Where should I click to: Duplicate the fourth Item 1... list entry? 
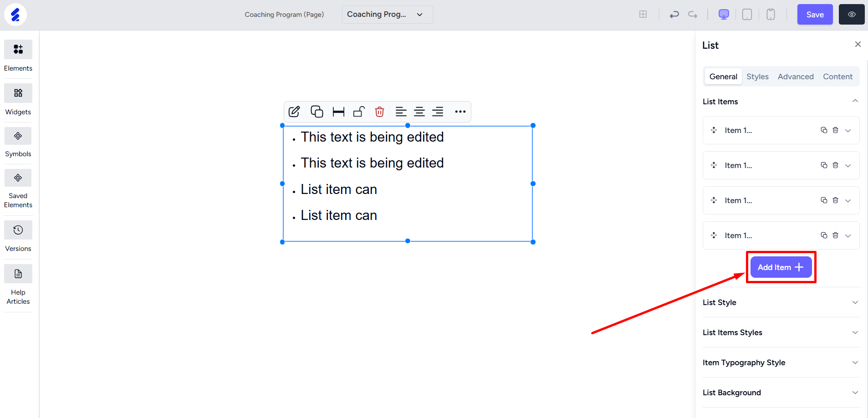click(x=824, y=235)
